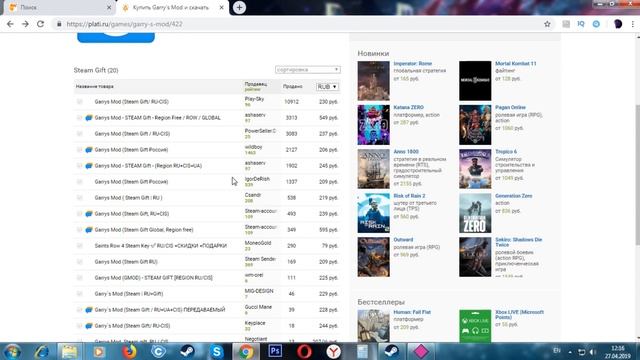This screenshot has height=360, width=640.
Task: Click the taskbar clock showing 27.04.2019
Action: coord(618,352)
